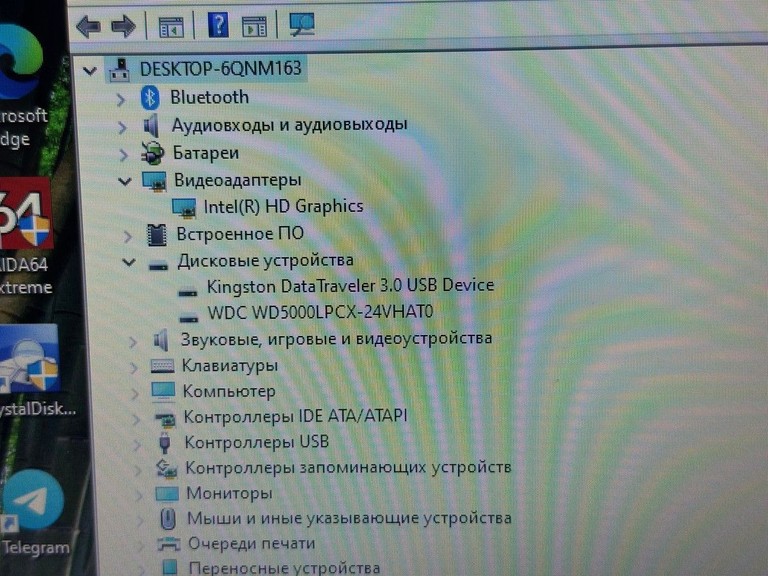Select Контроллеры запоминающих устройств row
Screen dimensions: 768x576
(x=348, y=468)
